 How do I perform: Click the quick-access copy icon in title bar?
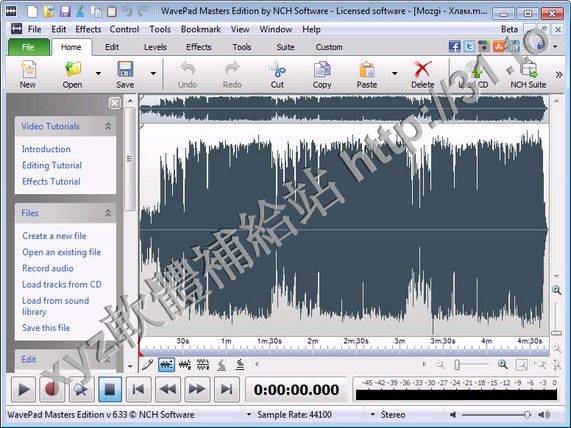click(x=96, y=12)
